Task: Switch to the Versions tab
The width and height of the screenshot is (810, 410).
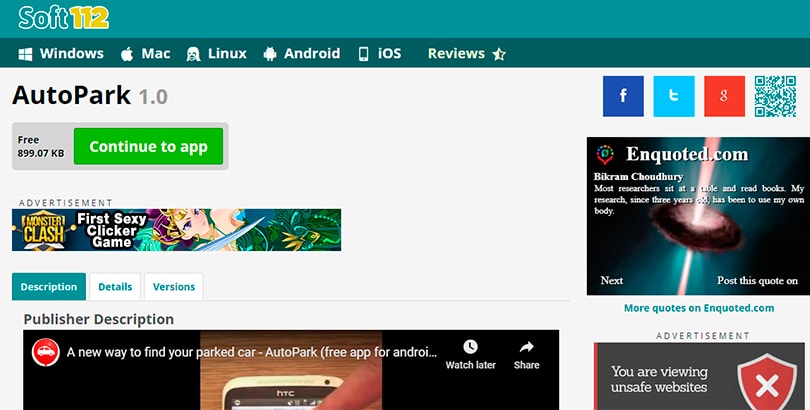Action: 174,287
